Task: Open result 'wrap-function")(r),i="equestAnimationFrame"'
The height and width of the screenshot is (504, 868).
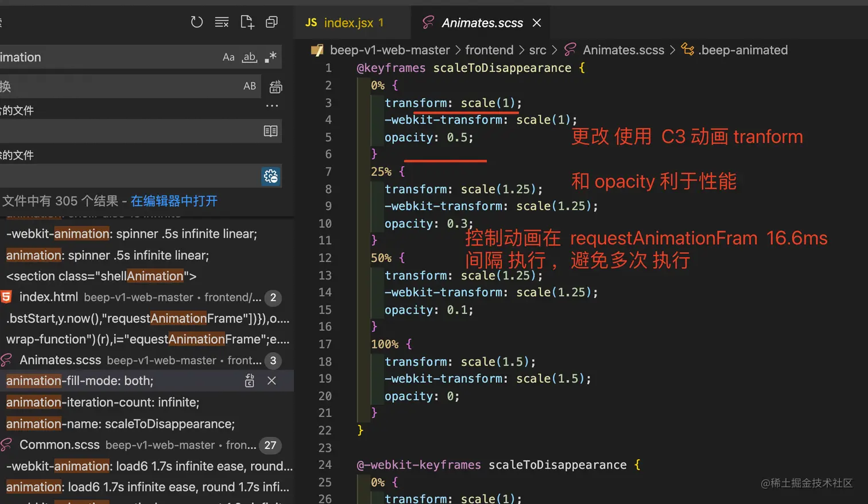Action: coord(148,339)
